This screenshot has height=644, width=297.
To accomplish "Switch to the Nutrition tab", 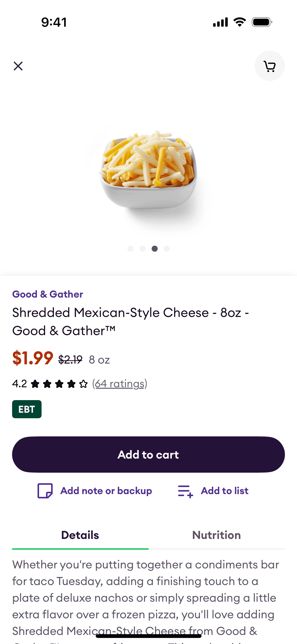I will click(x=216, y=535).
